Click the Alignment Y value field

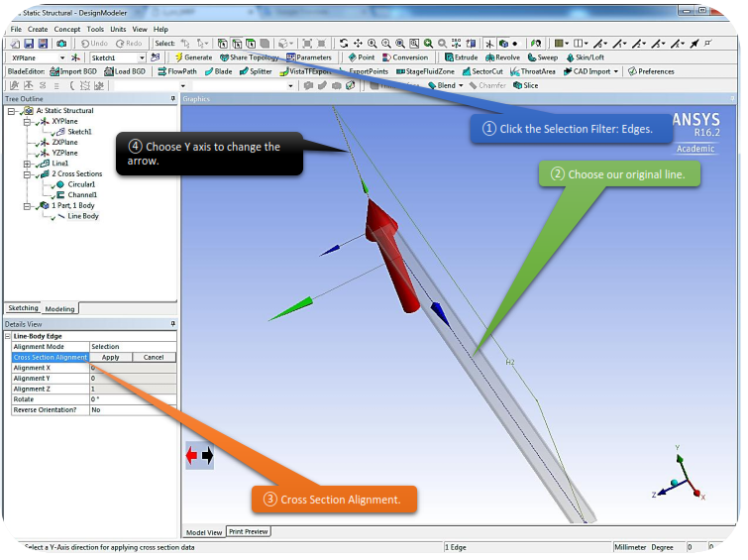coord(133,378)
